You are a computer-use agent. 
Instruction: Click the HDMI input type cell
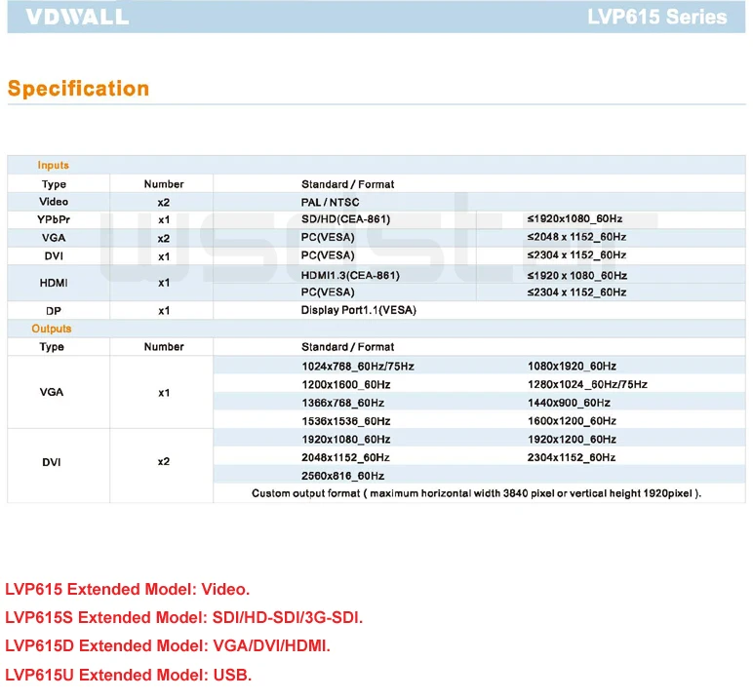click(54, 284)
